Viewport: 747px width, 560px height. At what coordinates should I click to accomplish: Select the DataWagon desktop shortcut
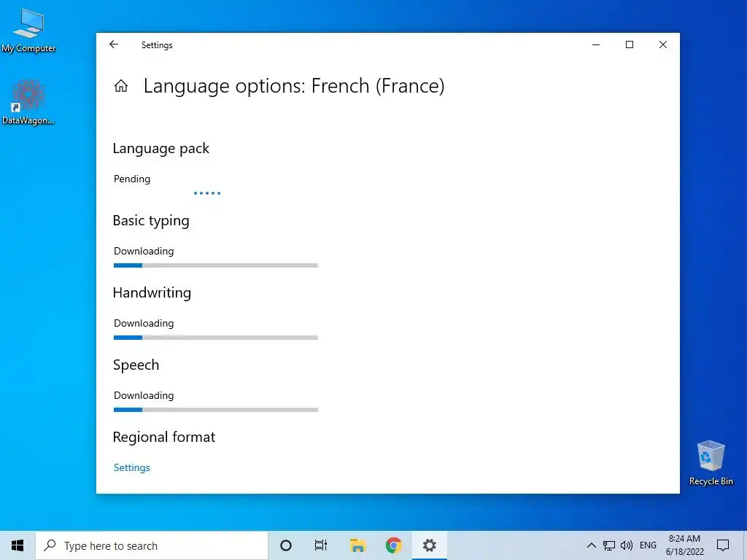tap(28, 102)
